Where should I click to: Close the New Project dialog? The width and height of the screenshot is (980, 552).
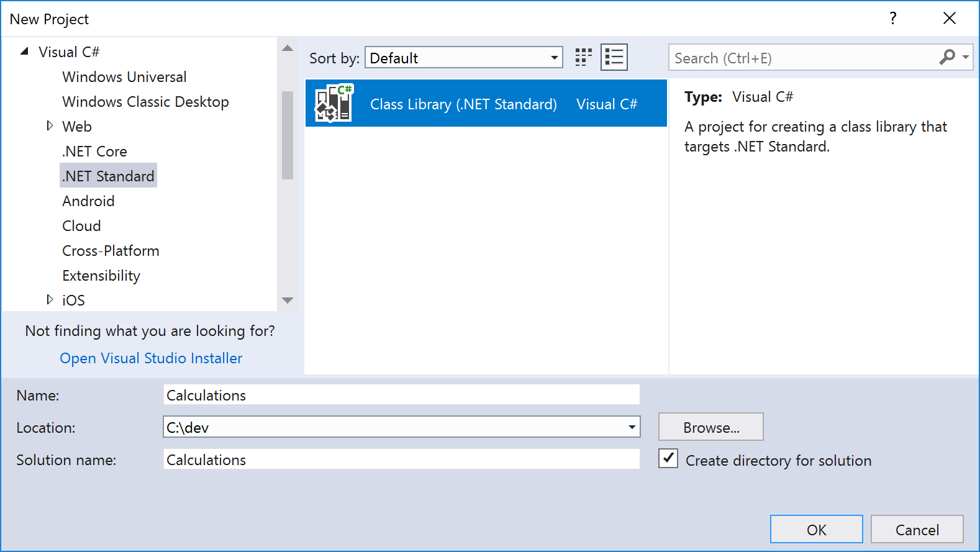coord(950,19)
